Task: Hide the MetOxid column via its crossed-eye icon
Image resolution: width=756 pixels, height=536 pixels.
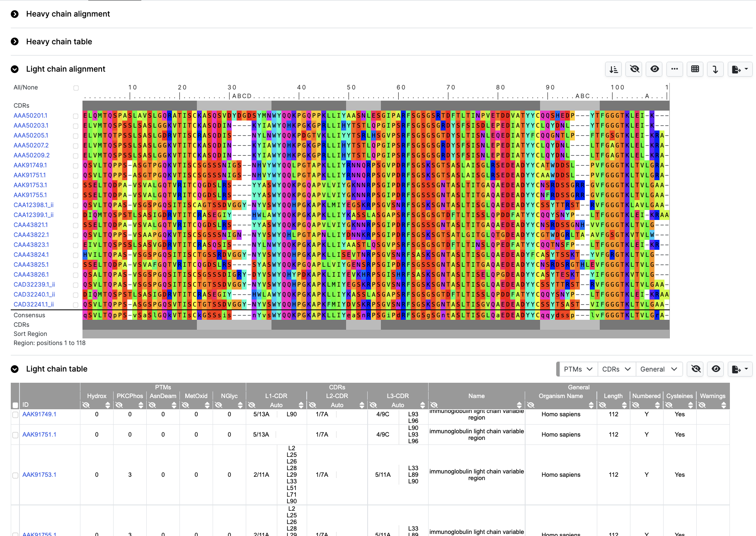Action: click(186, 405)
